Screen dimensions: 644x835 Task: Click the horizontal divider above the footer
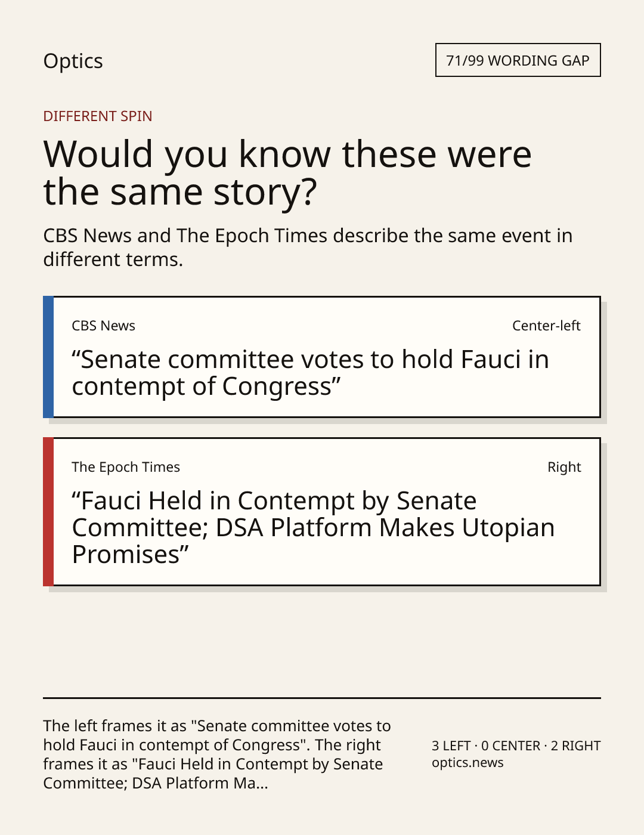coord(322,698)
